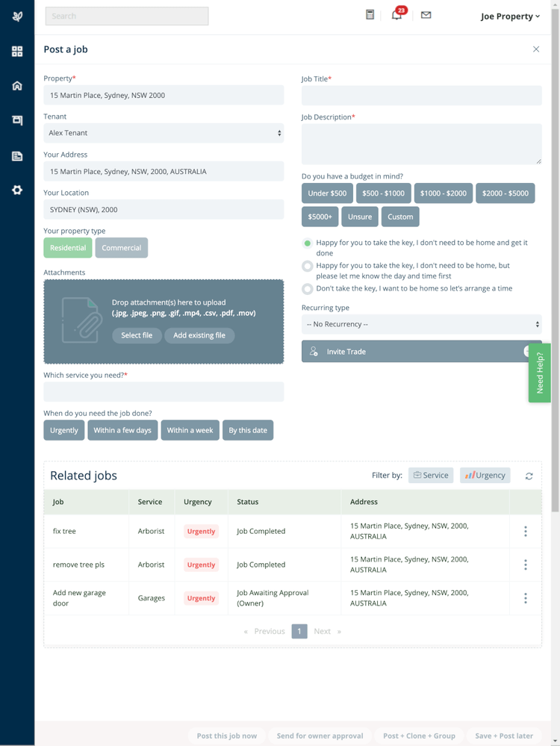Click 'Garages' service cell

click(x=152, y=598)
